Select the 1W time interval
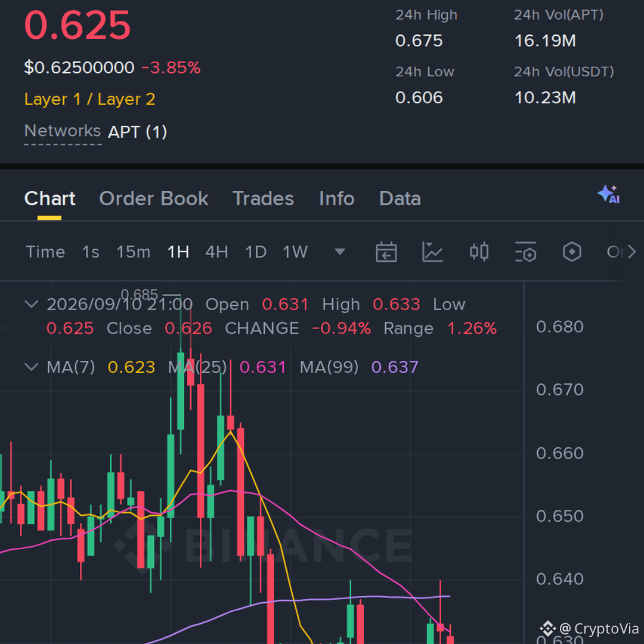 (x=295, y=252)
